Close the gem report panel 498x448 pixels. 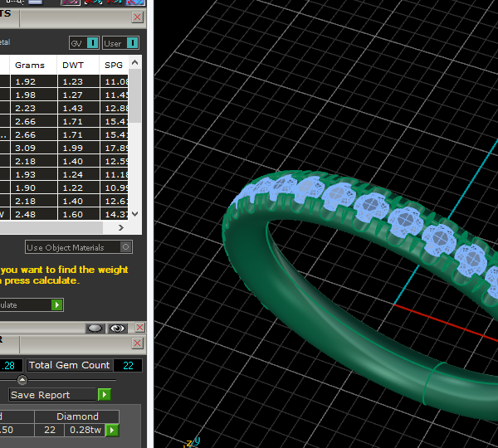tap(137, 343)
